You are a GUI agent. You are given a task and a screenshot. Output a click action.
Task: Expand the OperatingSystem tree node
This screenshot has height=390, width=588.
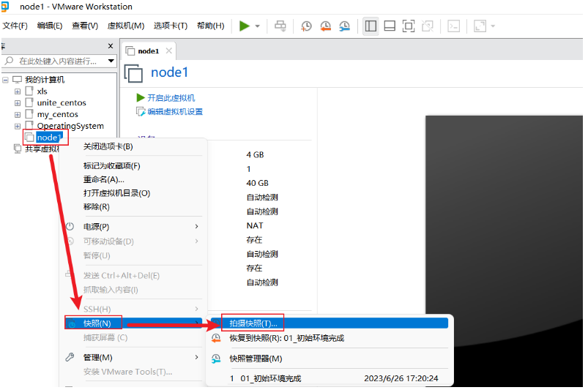18,127
